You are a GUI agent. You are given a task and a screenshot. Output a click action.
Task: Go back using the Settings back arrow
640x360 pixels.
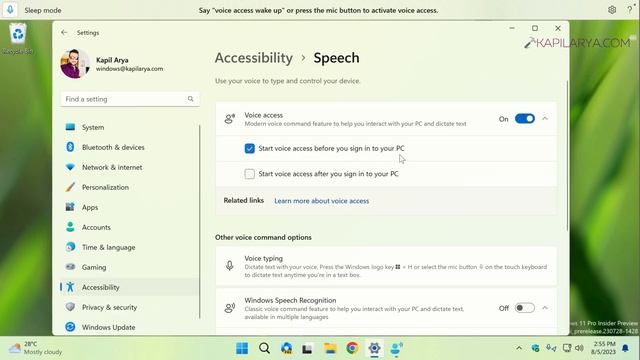(x=64, y=32)
